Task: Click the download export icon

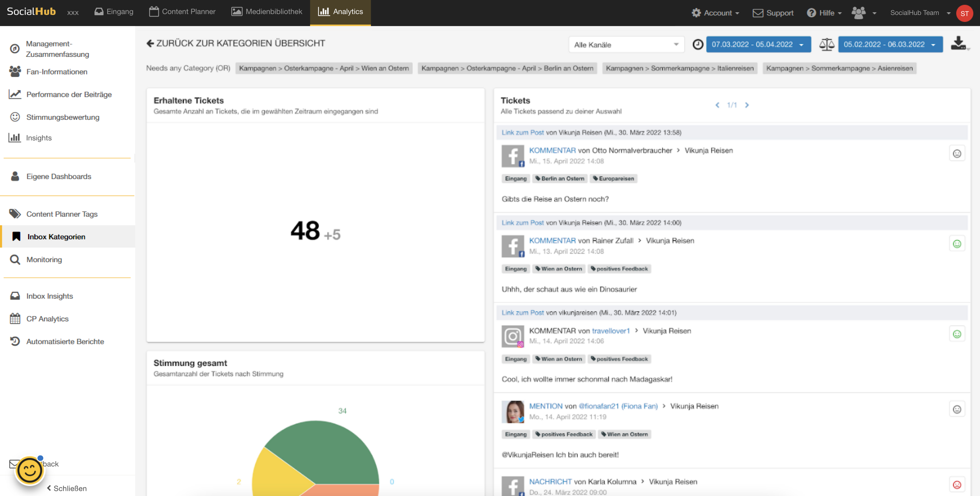Action: point(958,44)
